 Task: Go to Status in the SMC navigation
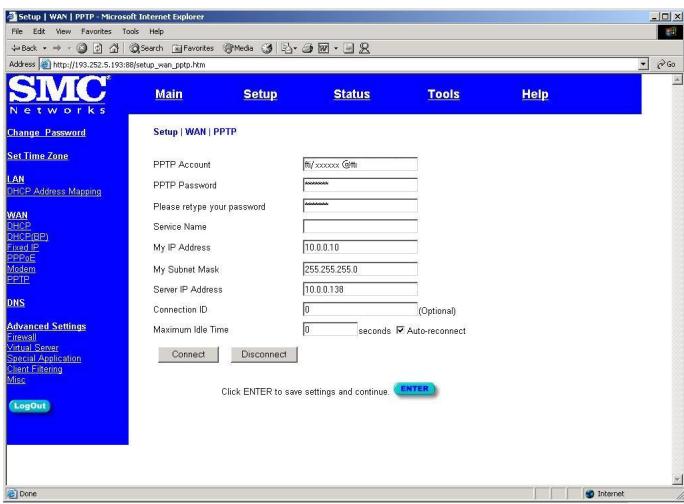click(352, 94)
